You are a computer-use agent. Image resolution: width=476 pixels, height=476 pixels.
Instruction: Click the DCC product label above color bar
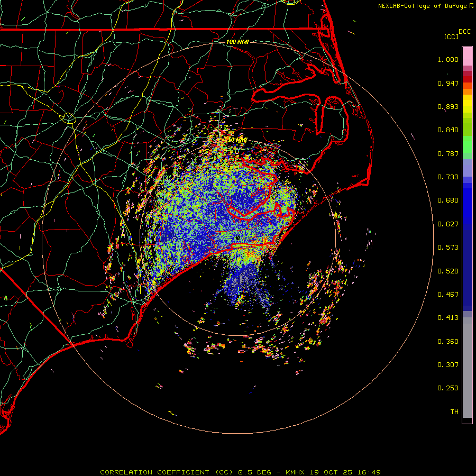click(x=464, y=32)
